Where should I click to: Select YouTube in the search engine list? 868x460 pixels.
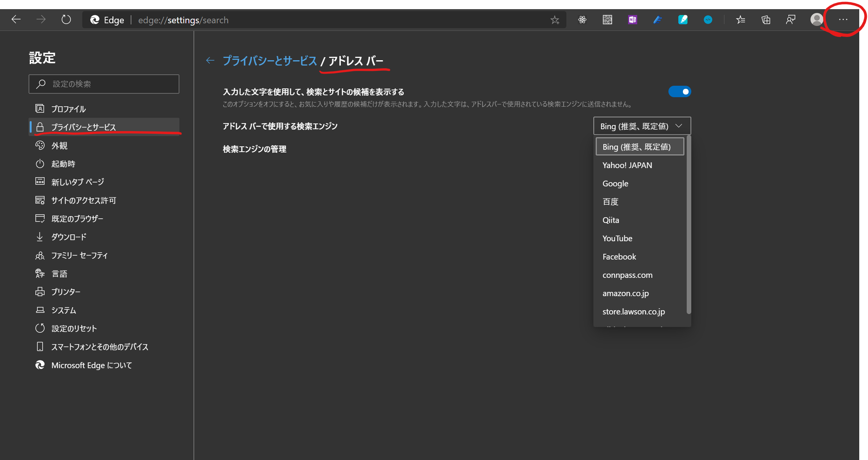coord(617,239)
